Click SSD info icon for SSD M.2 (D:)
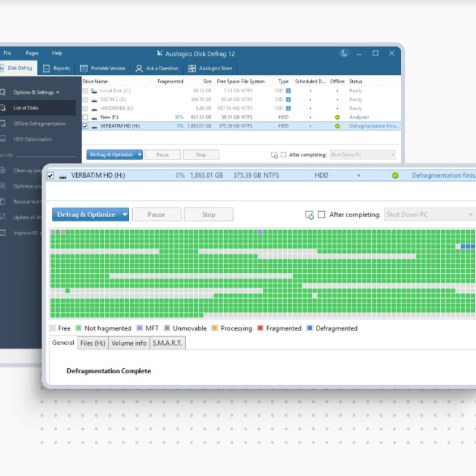Viewport: 476px width, 476px height. point(289,99)
